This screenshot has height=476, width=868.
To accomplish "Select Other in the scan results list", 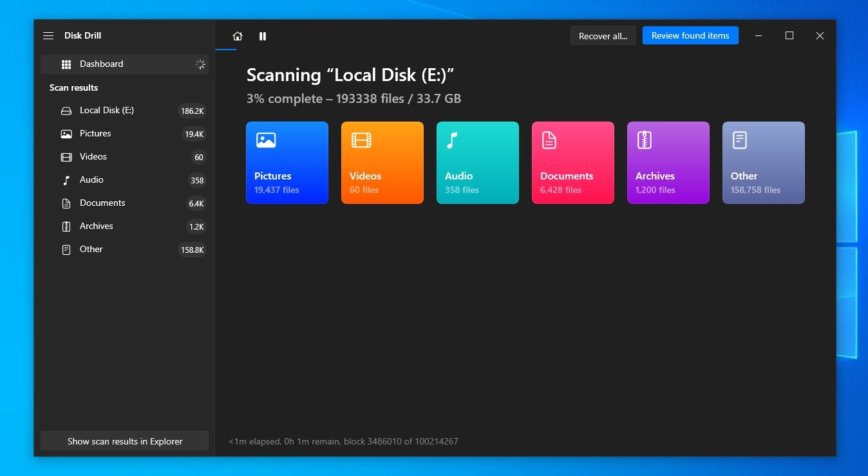I will click(x=91, y=250).
